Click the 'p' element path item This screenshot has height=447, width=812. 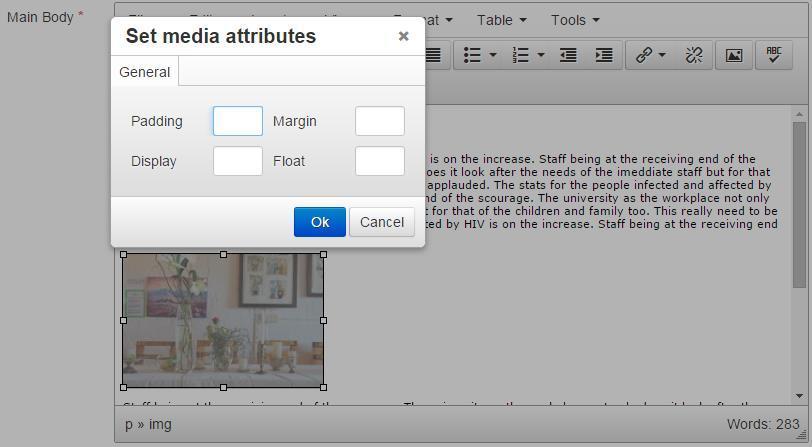[129, 425]
